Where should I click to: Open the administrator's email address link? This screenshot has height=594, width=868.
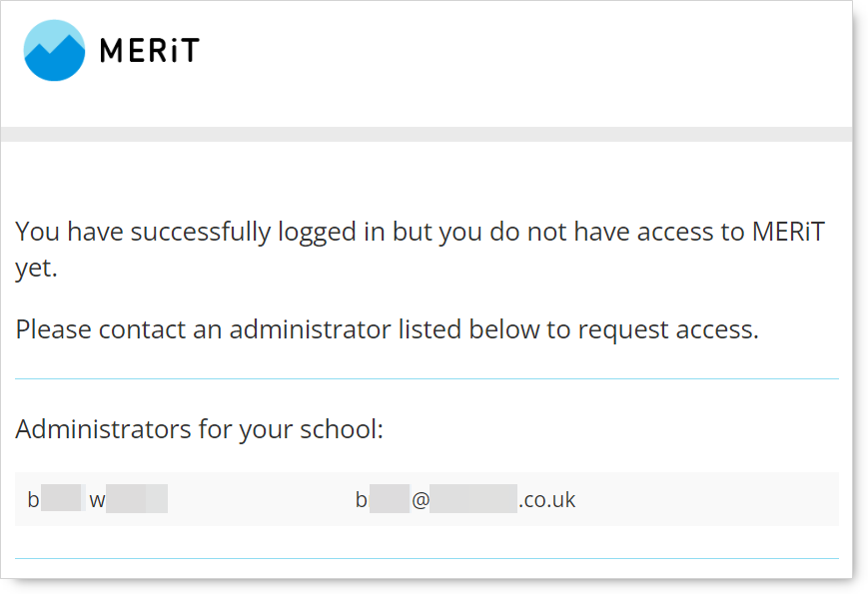click(x=465, y=499)
